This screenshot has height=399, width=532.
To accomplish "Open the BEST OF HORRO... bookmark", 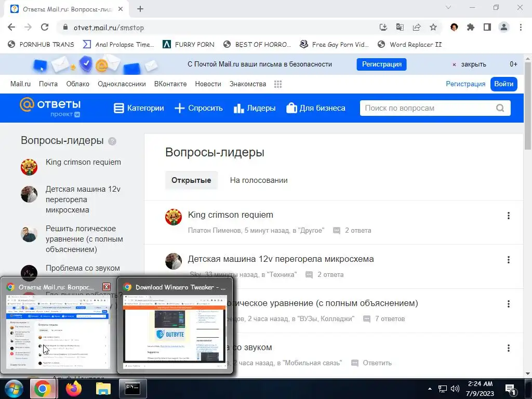I will click(257, 45).
